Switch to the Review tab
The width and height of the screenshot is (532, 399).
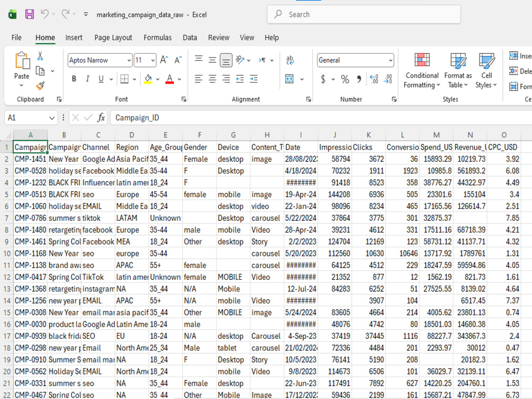[219, 38]
